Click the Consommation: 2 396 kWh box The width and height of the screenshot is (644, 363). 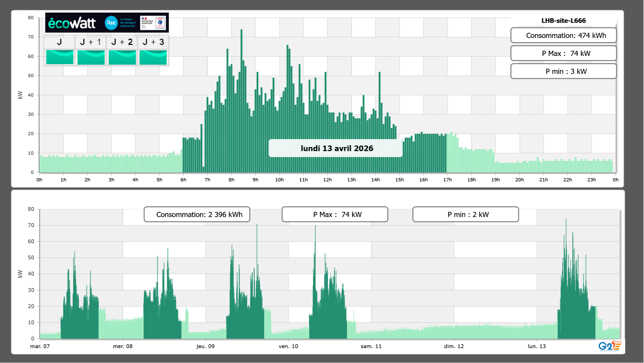[197, 214]
